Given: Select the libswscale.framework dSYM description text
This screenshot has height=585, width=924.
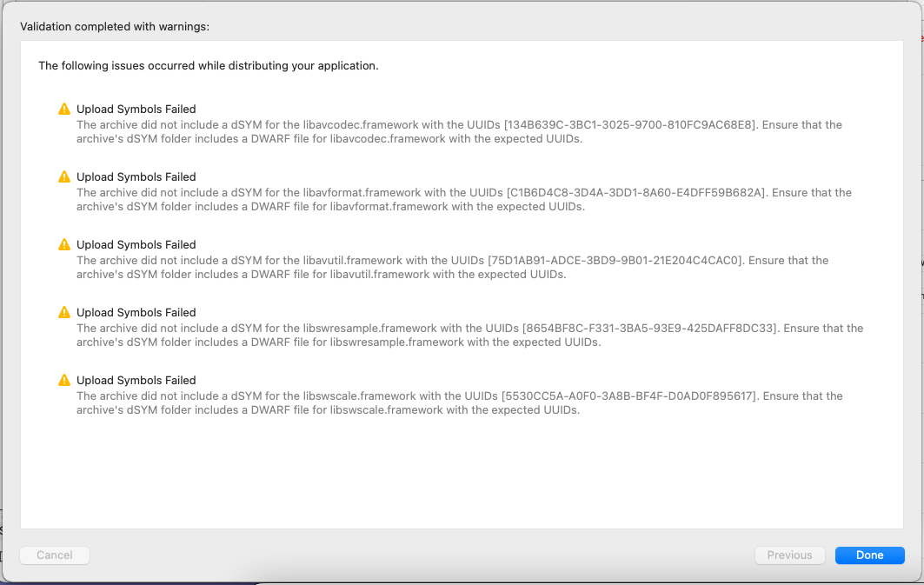Looking at the screenshot, I should pyautogui.click(x=460, y=403).
